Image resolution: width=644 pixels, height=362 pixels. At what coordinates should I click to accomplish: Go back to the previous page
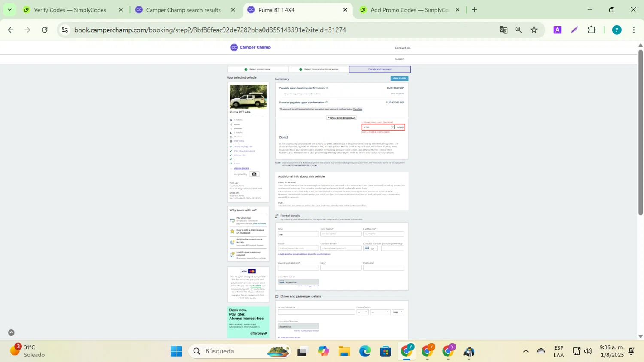pyautogui.click(x=11, y=30)
